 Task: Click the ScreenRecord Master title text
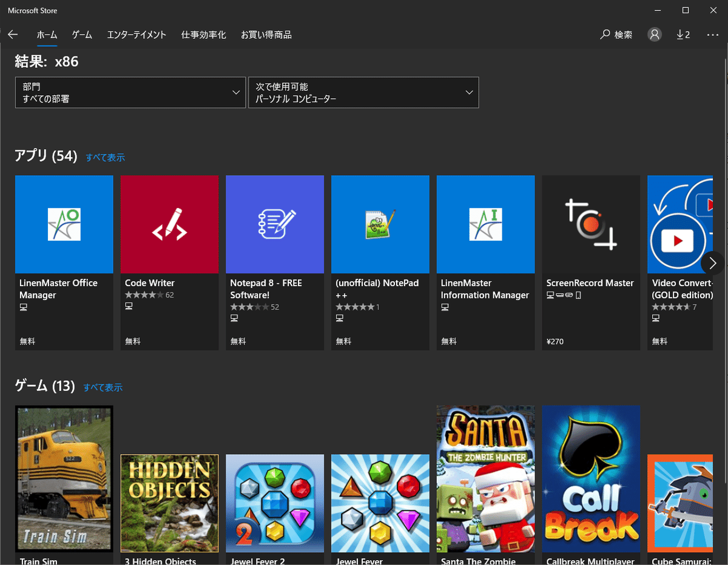coord(590,283)
